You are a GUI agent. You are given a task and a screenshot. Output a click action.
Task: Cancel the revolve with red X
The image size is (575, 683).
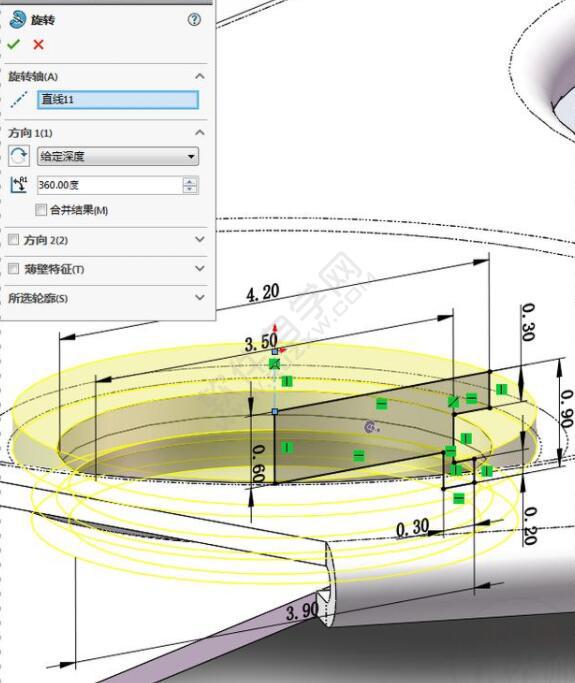(x=38, y=44)
